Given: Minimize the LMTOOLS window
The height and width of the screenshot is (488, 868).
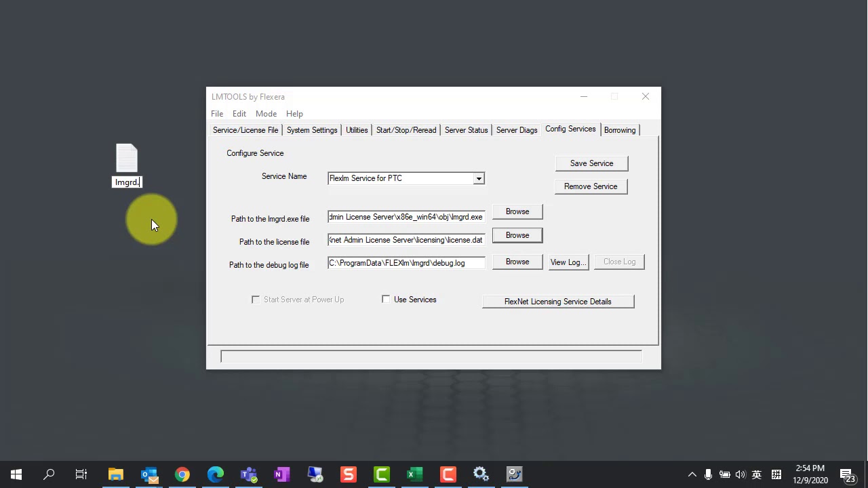Looking at the screenshot, I should click(x=583, y=97).
